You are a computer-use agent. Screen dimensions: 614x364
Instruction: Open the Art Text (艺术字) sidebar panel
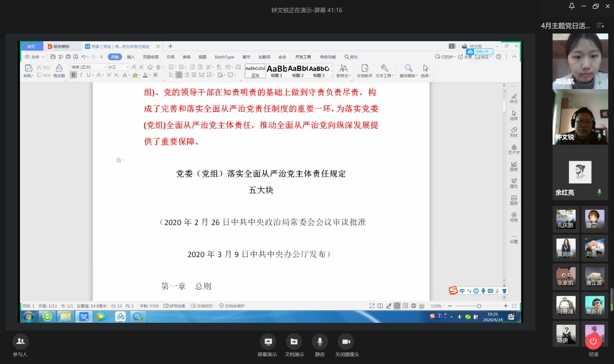click(x=514, y=147)
